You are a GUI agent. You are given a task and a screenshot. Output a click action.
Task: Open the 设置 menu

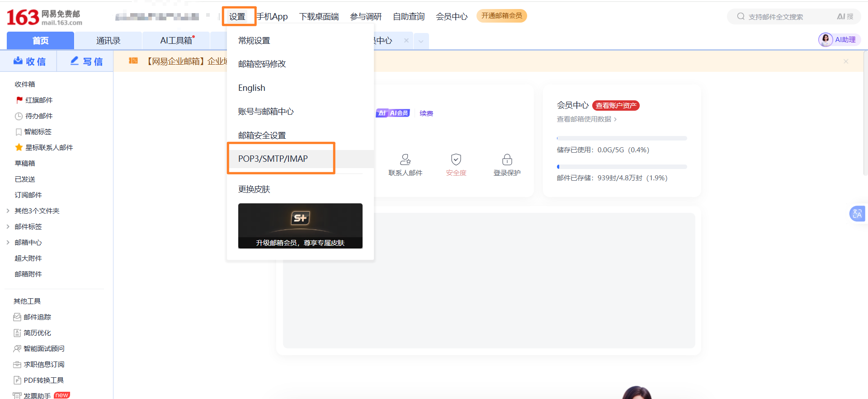click(x=237, y=17)
